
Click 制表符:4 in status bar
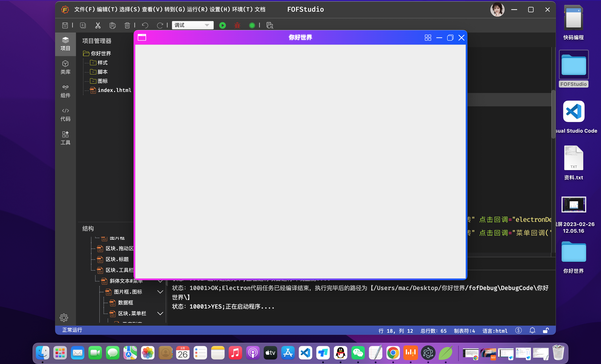(464, 331)
